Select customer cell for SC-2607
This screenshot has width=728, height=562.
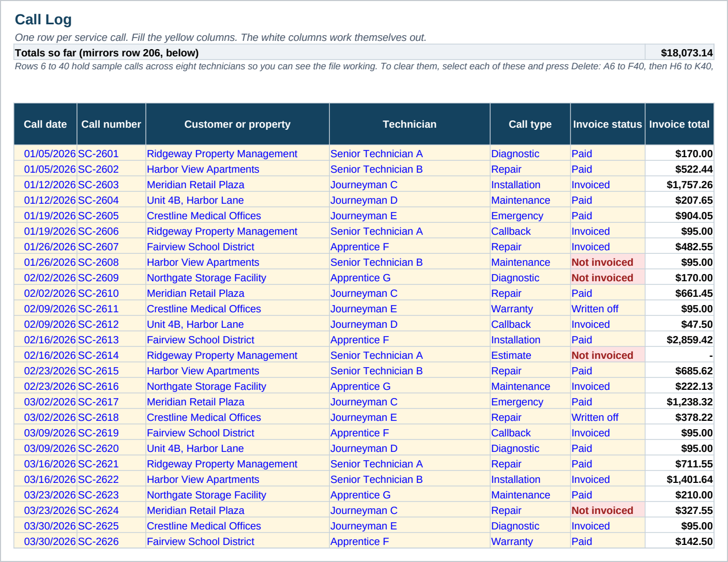point(237,247)
